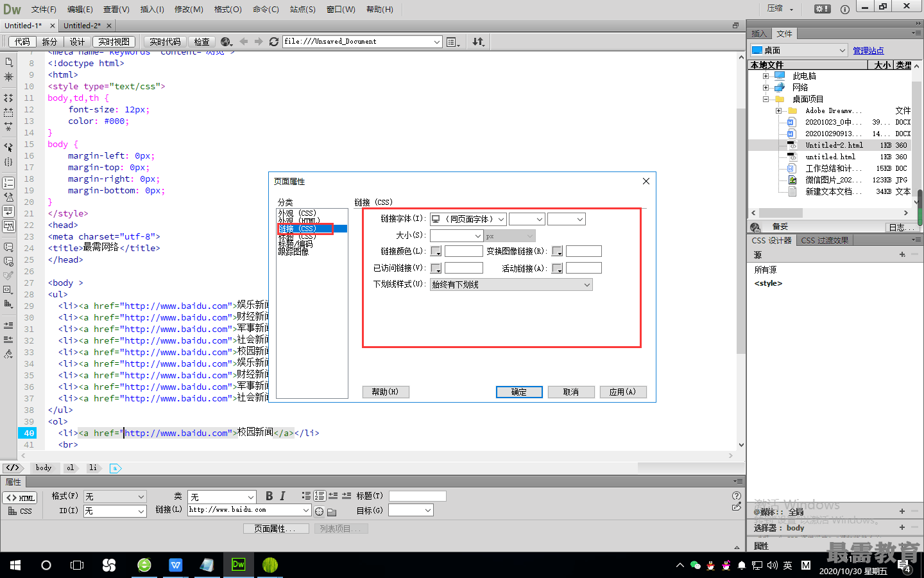This screenshot has height=578, width=924.
Task: Click the OK button in dialog
Action: 519,392
